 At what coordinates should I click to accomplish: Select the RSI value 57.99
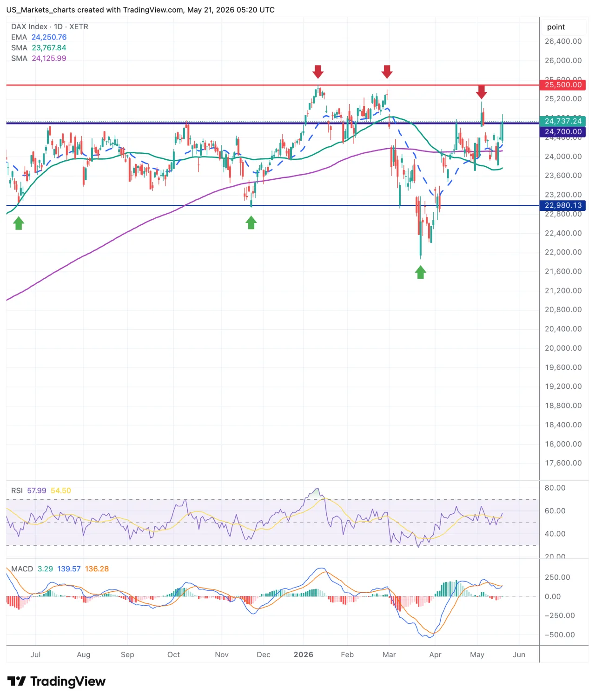pos(37,491)
